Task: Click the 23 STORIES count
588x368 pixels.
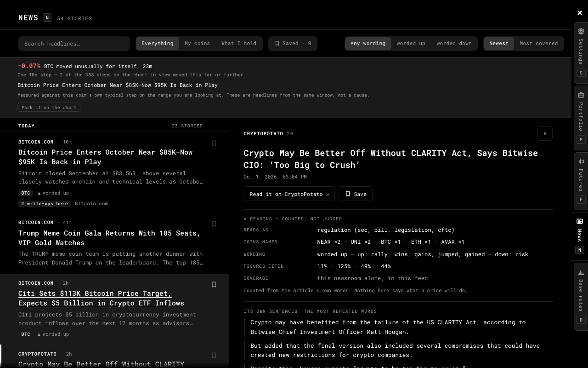Action: [187, 126]
